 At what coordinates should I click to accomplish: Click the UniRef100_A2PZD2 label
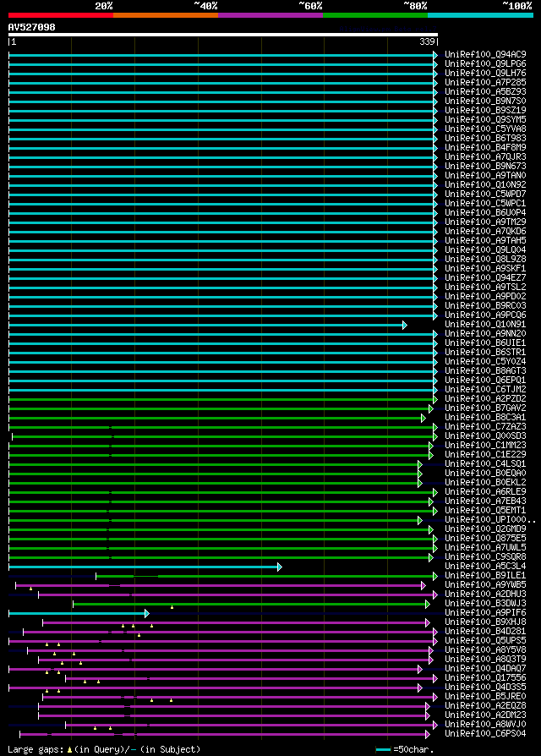tap(485, 399)
